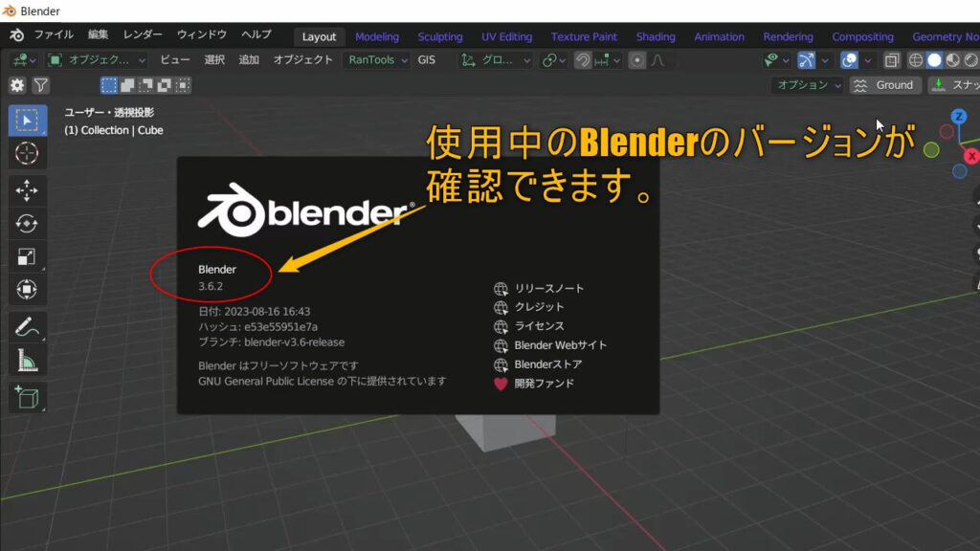This screenshot has height=551, width=980.
Task: Open the クレジット link
Action: point(539,307)
